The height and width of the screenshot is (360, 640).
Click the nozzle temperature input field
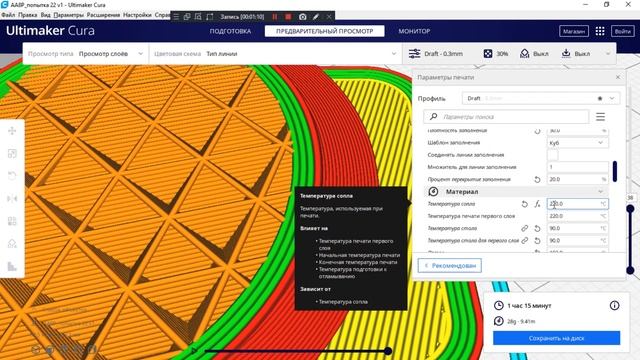click(578, 204)
